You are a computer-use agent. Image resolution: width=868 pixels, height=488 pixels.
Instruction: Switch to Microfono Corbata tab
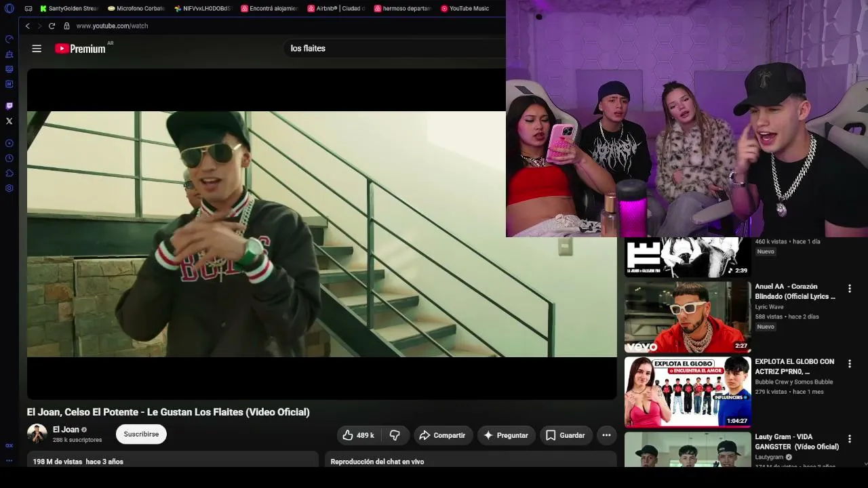136,9
